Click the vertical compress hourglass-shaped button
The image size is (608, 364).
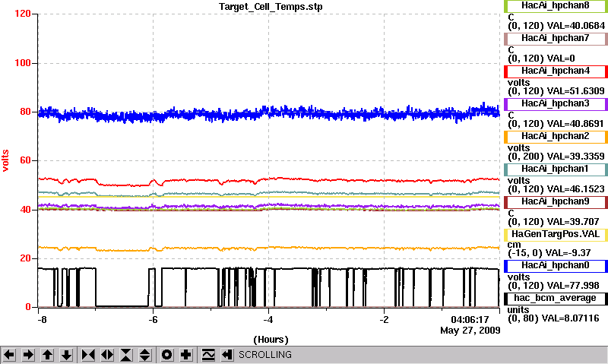pyautogui.click(x=126, y=355)
